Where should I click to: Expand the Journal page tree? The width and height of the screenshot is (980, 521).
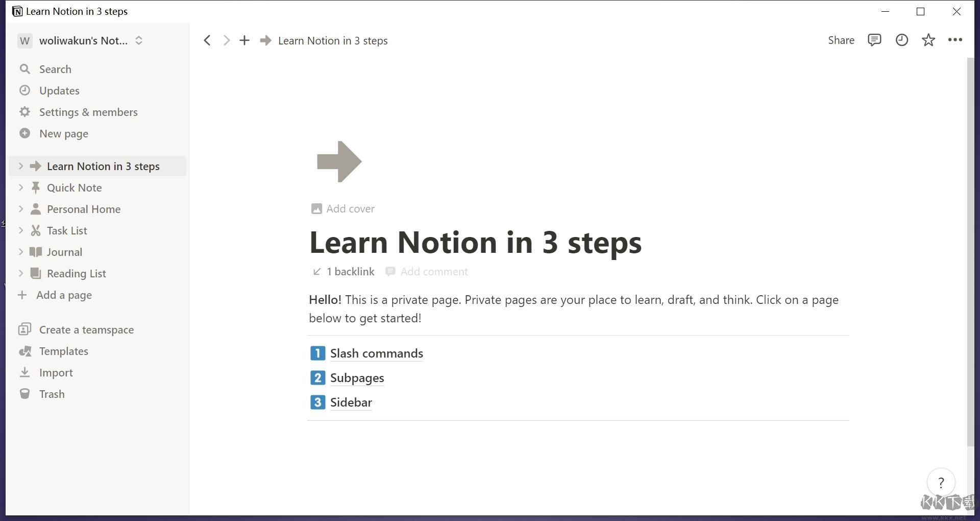point(21,252)
